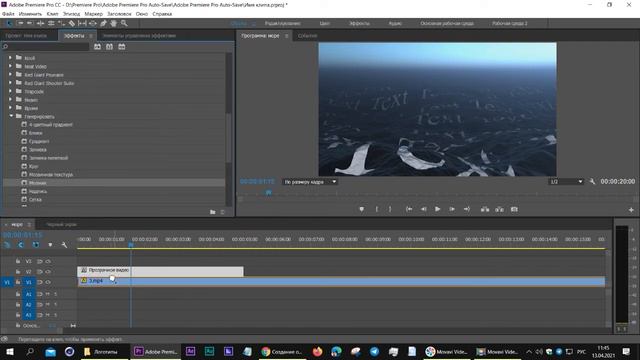Toggle Linked Selection in the timeline
This screenshot has height=360, width=640.
click(36, 245)
